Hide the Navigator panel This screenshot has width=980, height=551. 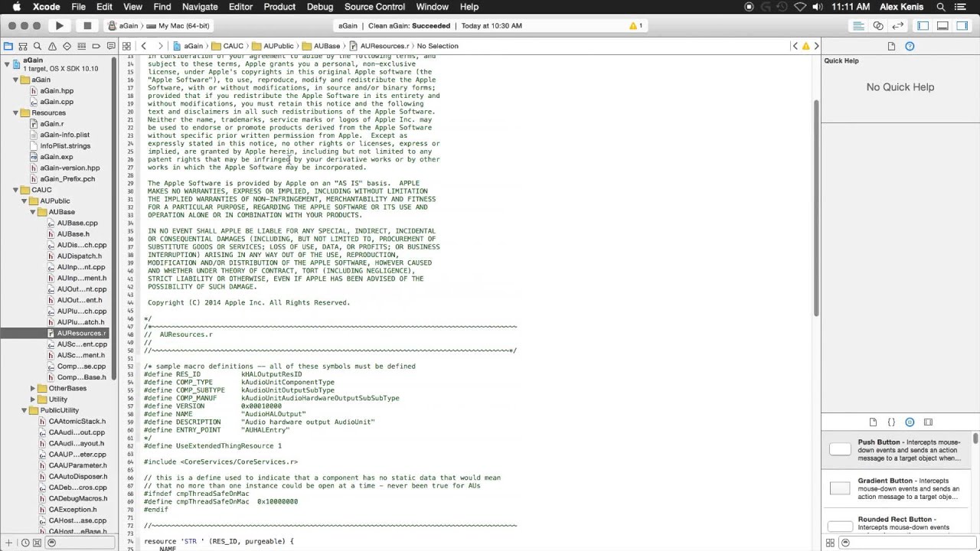pos(923,25)
